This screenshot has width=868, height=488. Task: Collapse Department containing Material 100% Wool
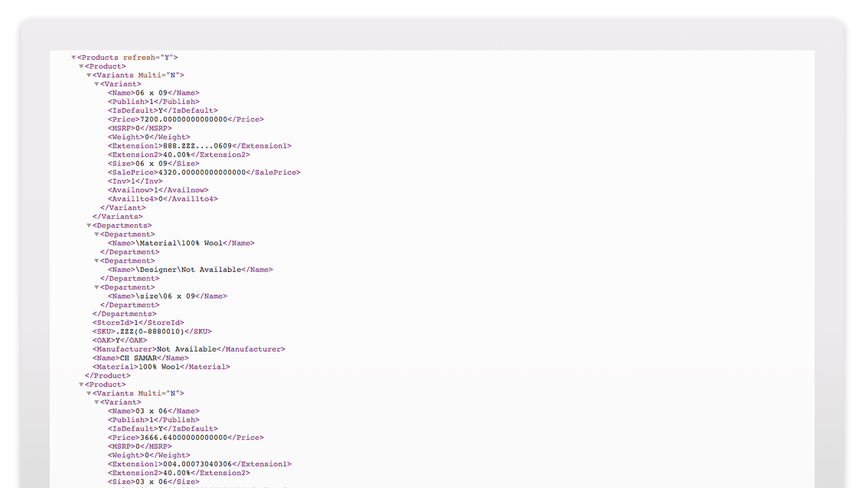tap(97, 234)
